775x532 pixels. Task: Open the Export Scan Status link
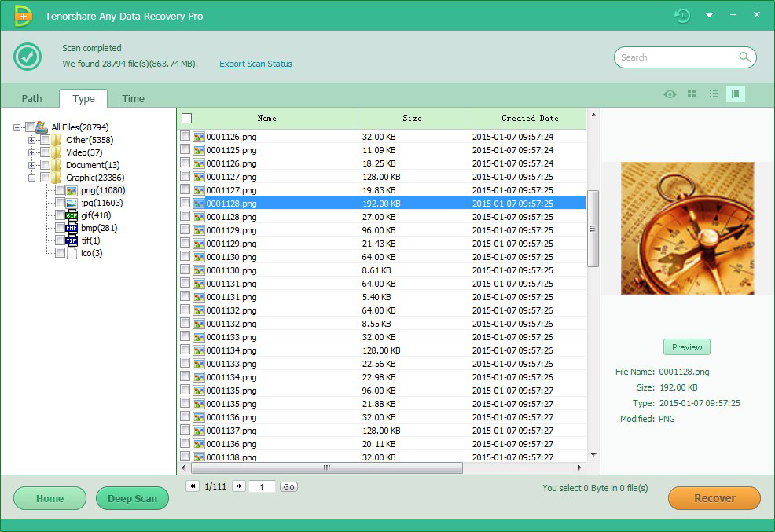coord(255,64)
